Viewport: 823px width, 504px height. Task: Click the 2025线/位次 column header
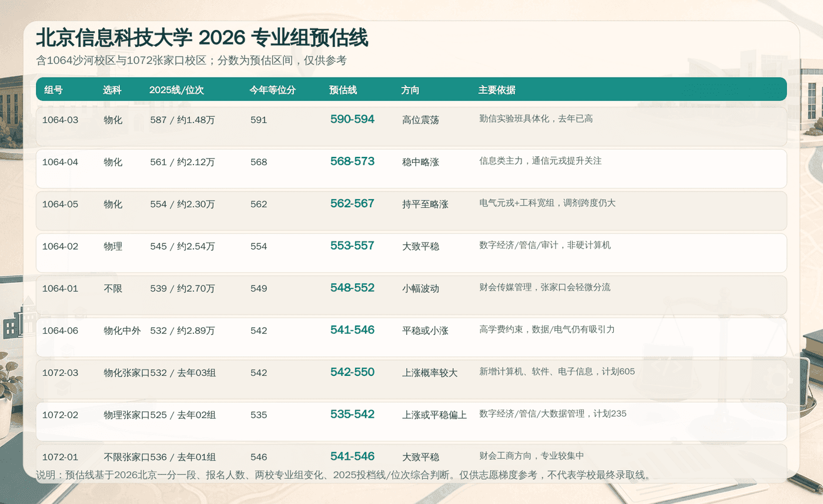click(x=176, y=90)
